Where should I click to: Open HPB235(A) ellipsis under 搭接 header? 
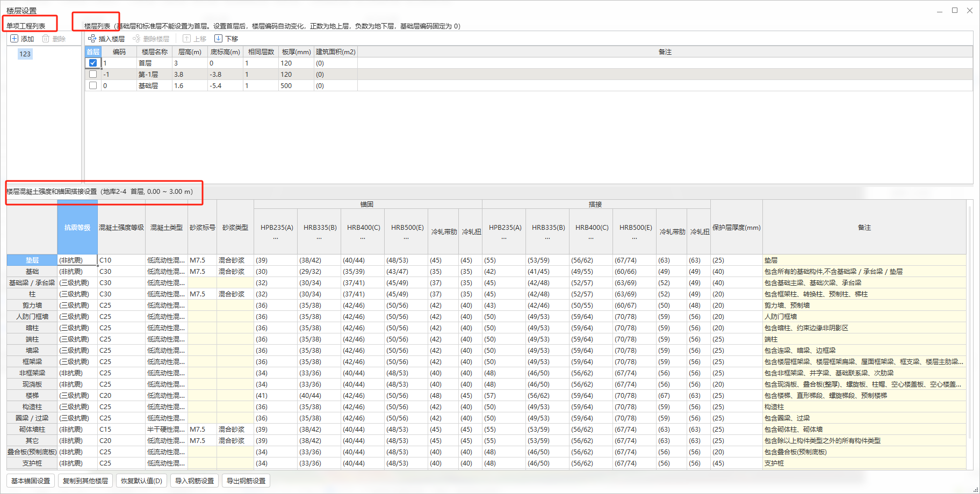(x=505, y=238)
